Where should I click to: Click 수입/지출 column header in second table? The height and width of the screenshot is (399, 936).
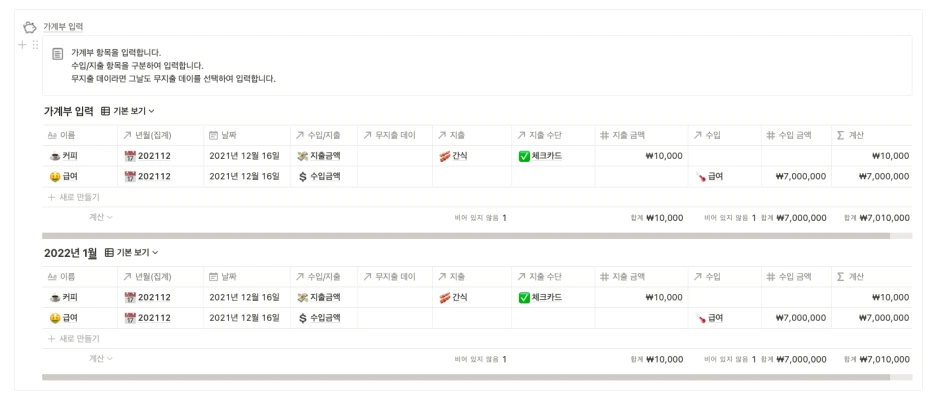coord(325,277)
